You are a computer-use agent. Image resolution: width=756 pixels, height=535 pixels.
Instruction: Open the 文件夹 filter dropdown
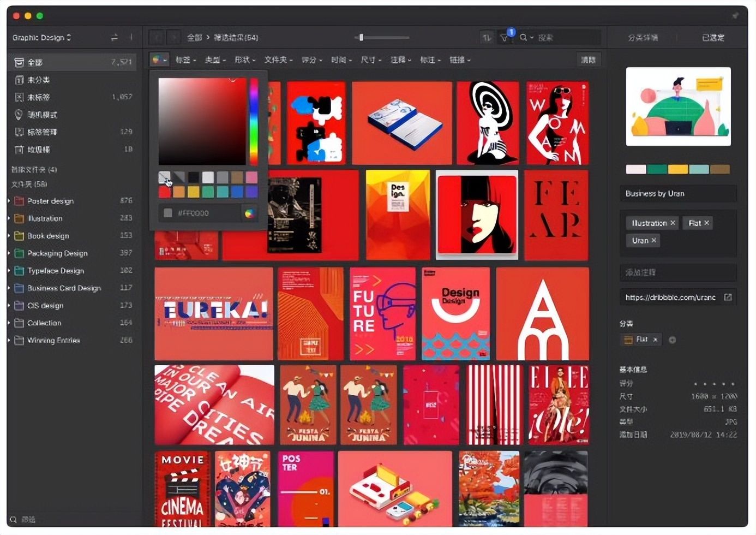[x=278, y=60]
